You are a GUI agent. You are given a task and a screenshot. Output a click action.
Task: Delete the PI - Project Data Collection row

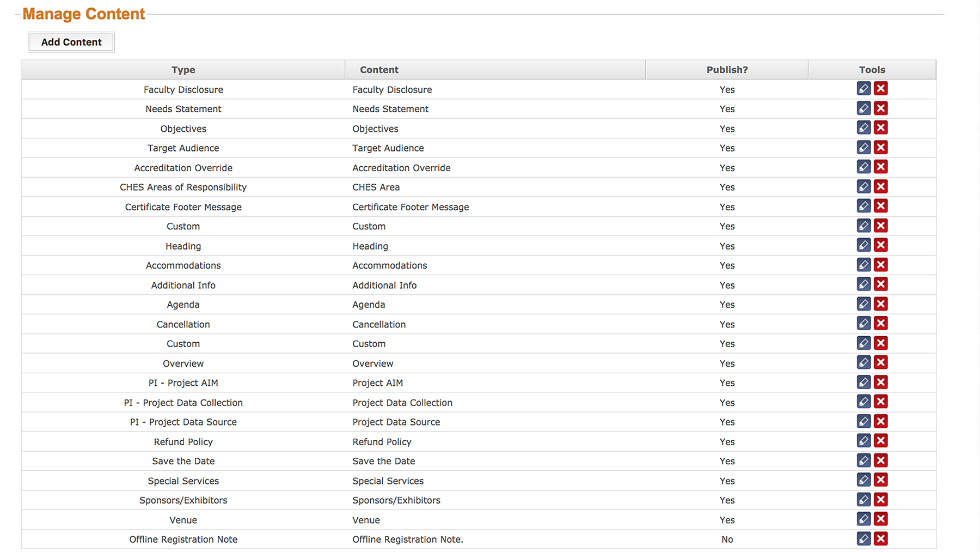click(x=880, y=402)
